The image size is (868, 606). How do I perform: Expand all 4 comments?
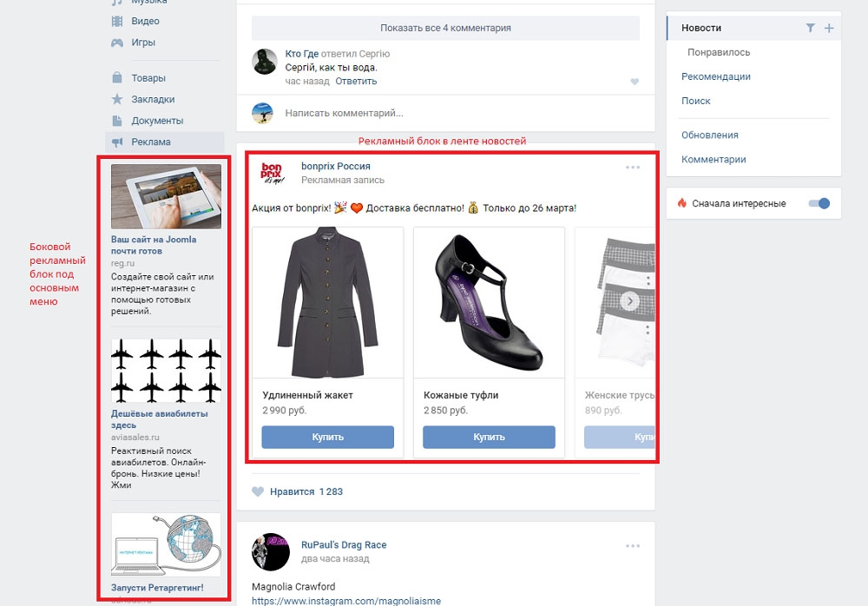tap(445, 28)
